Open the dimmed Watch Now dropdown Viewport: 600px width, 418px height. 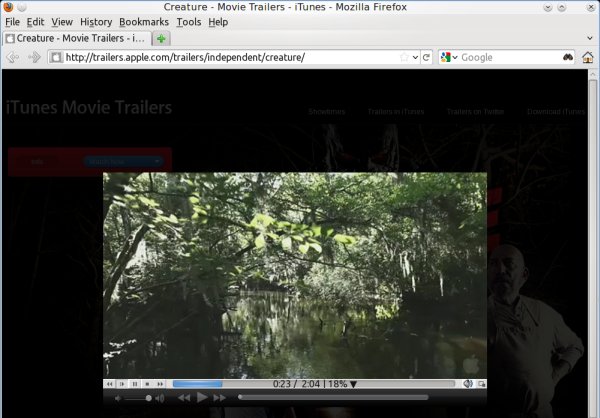click(x=123, y=162)
